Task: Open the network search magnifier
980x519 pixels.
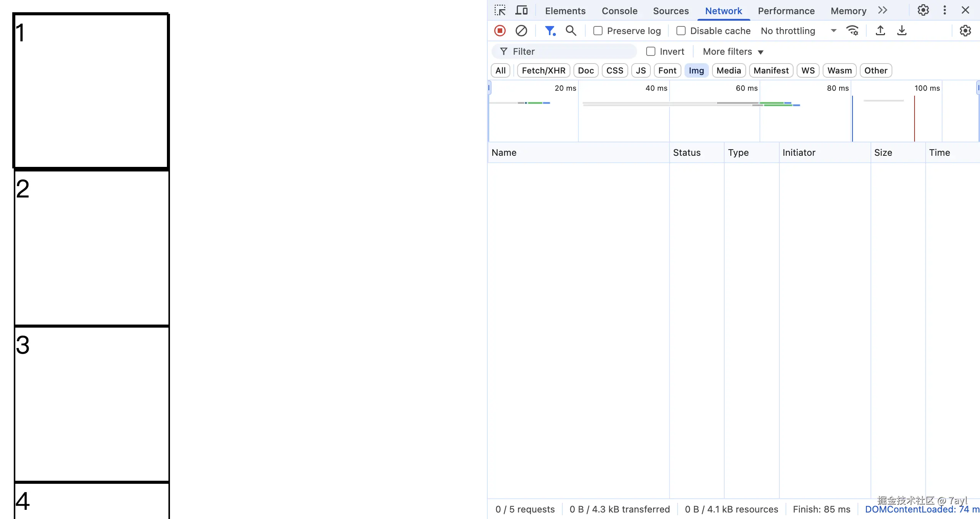Action: click(571, 31)
